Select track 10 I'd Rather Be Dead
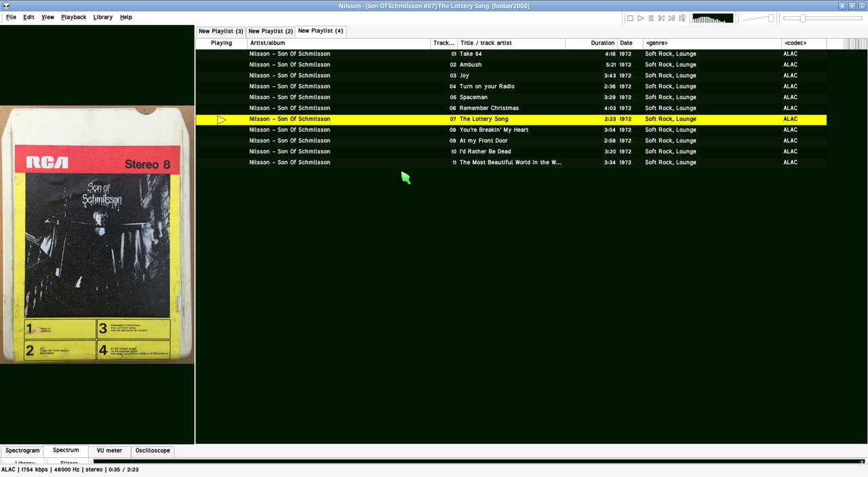Viewport: 868px width, 477px height. (511, 152)
